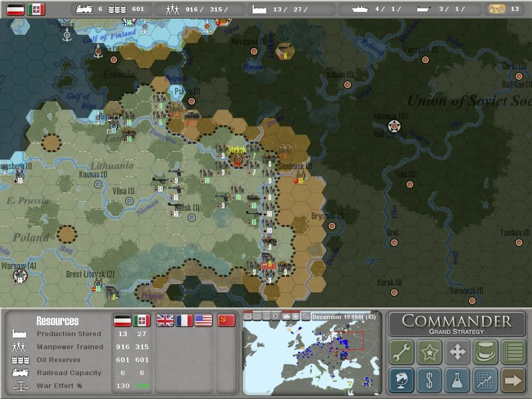Click the Tula city marker
This screenshot has height=399, width=532.
(410, 184)
